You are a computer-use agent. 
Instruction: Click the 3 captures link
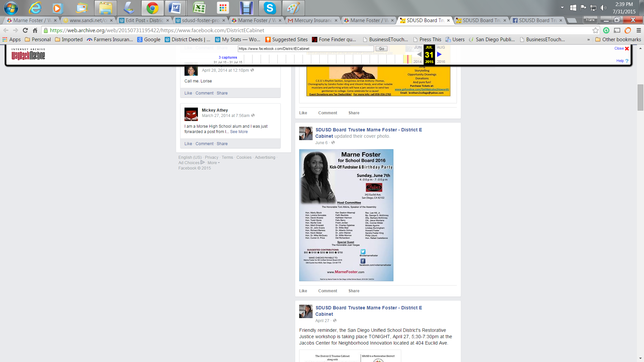[x=228, y=57]
